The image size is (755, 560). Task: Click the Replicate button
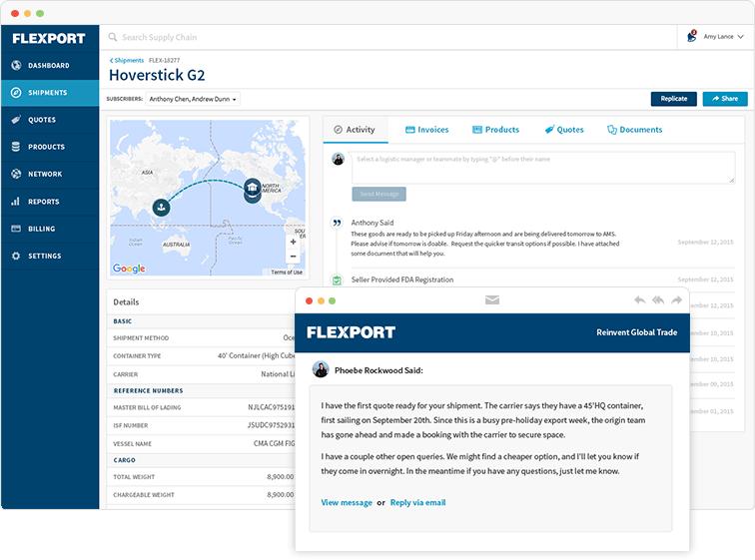pyautogui.click(x=674, y=99)
